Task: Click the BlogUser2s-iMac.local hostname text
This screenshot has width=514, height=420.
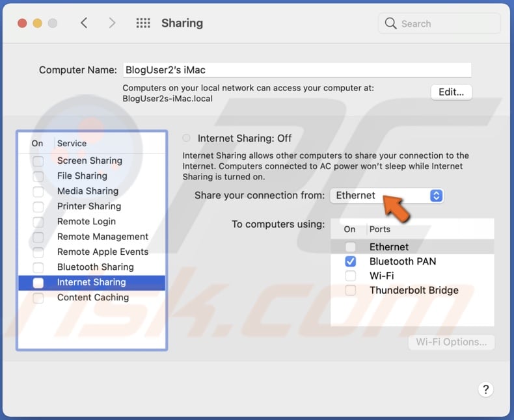Action: point(167,99)
